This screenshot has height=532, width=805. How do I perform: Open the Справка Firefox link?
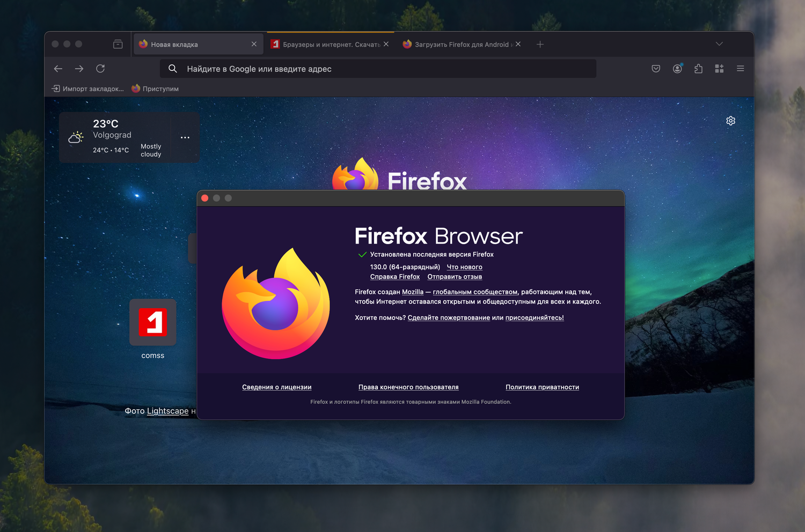click(395, 277)
